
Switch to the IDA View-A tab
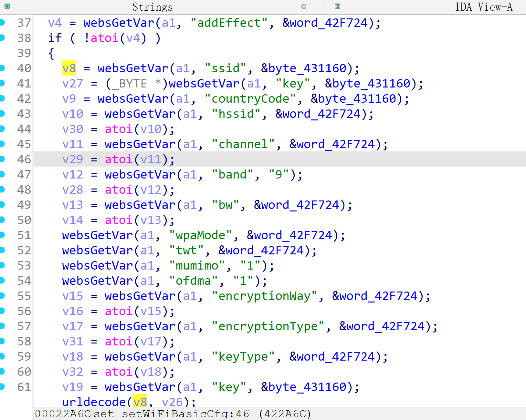click(484, 7)
